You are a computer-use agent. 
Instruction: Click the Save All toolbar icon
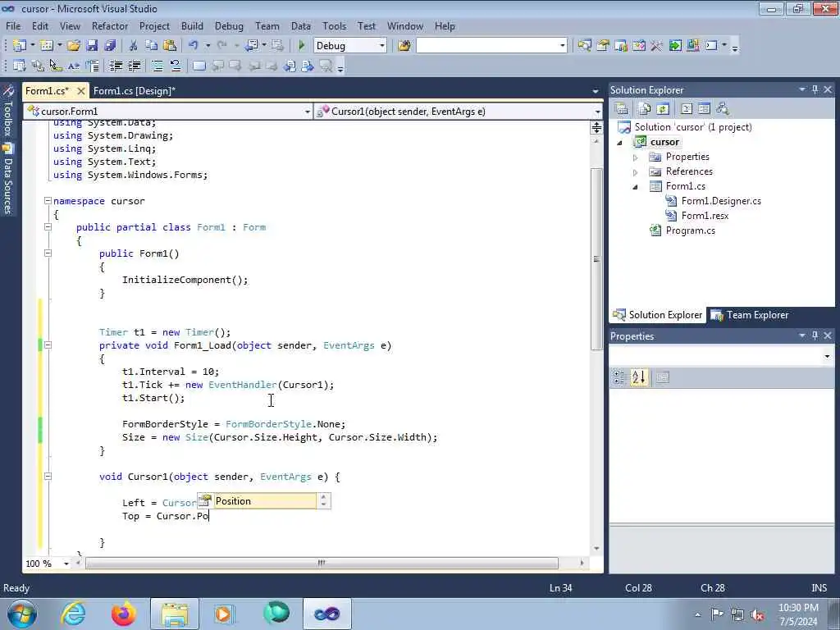pyautogui.click(x=111, y=46)
